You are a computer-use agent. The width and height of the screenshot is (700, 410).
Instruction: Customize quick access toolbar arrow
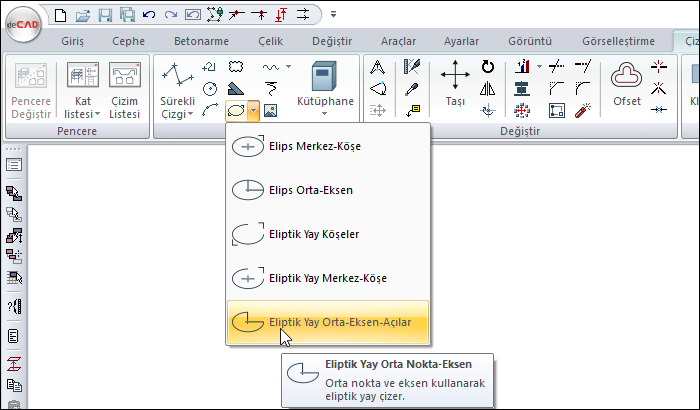tap(333, 15)
